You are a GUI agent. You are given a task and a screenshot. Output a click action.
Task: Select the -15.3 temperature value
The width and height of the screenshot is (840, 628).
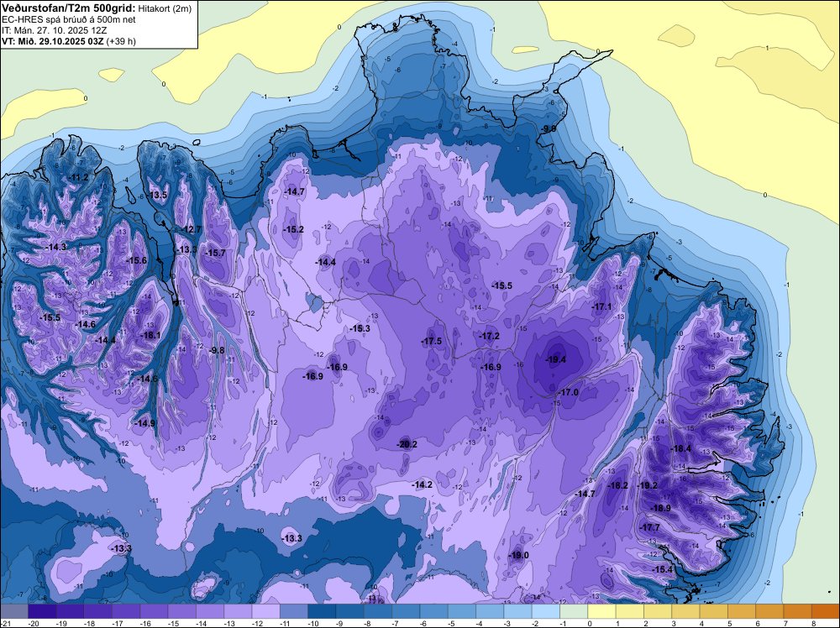(x=360, y=328)
